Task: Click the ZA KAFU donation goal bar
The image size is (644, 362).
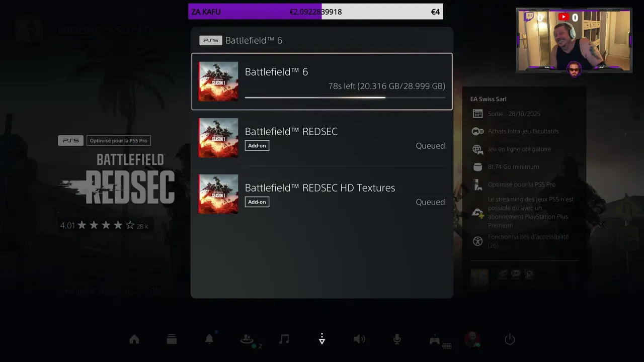Action: 315,12
